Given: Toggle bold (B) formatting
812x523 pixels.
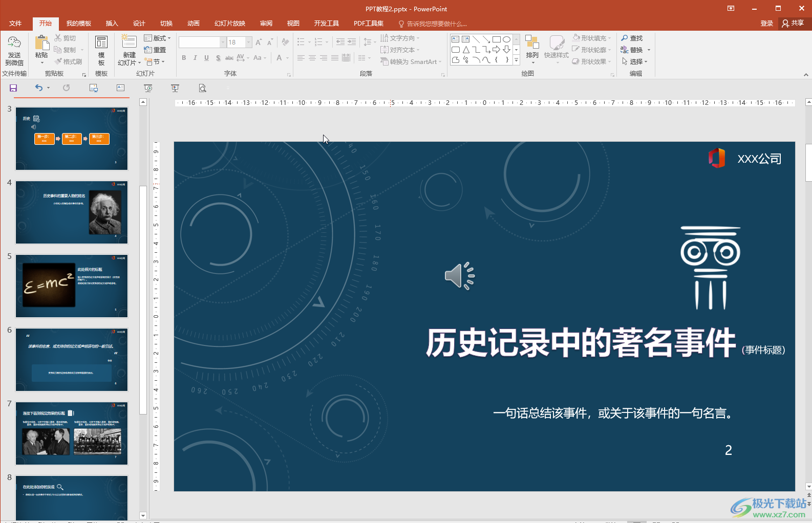Looking at the screenshot, I should point(184,58).
